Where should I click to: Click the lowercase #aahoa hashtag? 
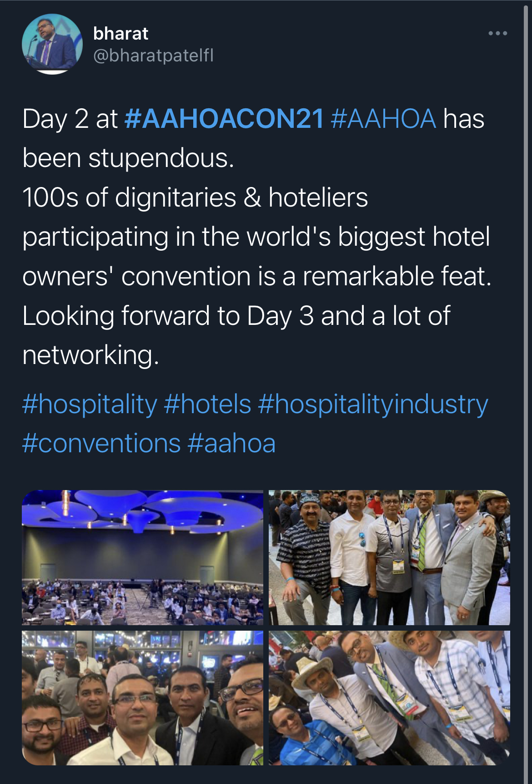tap(231, 443)
